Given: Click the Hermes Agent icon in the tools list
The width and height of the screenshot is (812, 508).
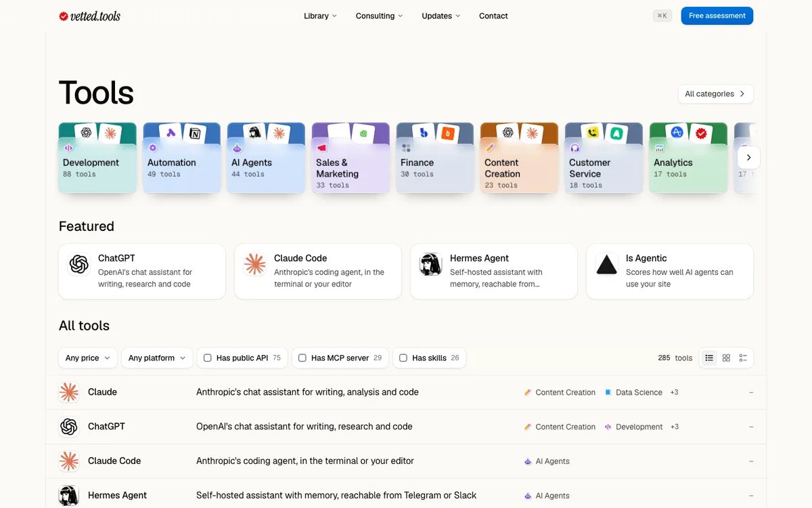Looking at the screenshot, I should (x=68, y=496).
